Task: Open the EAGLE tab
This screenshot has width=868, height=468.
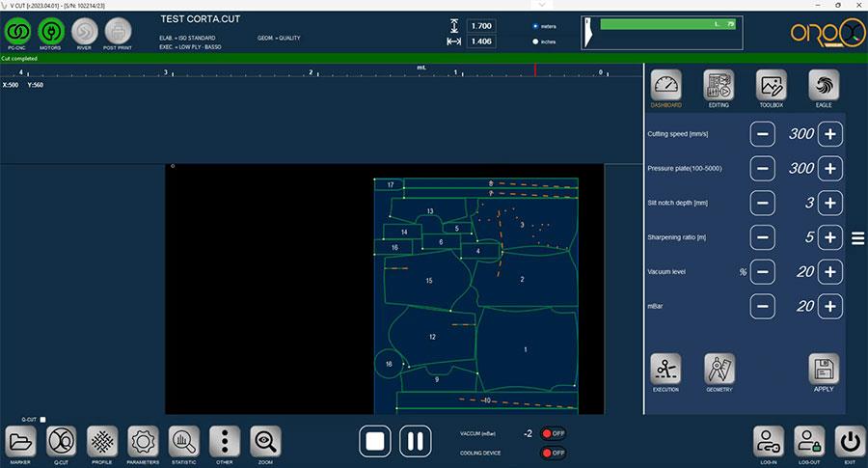Action: pyautogui.click(x=824, y=85)
